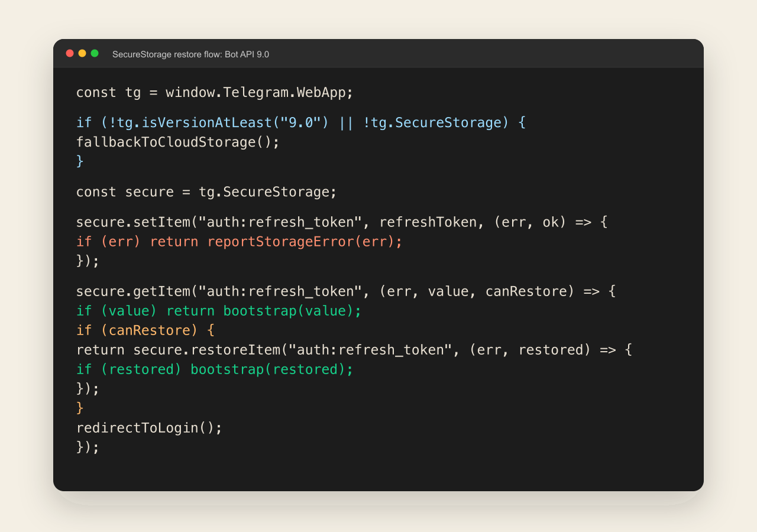Click the secure.getItem call line
757x532 pixels.
coord(346,291)
